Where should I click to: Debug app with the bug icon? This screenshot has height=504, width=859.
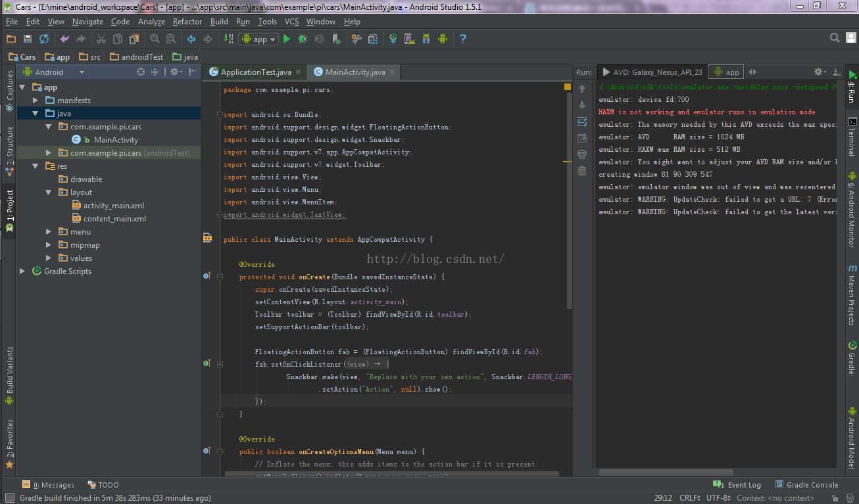tap(303, 39)
